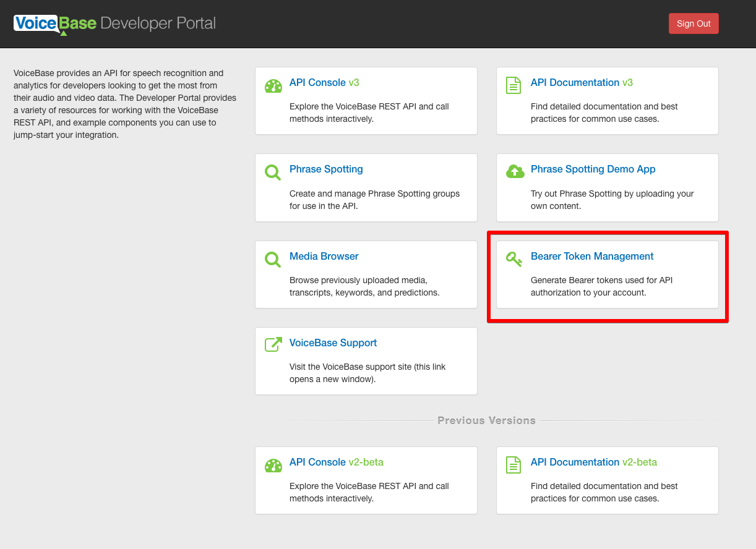Click the Phrase Spotting magnifier icon
756x549 pixels.
coord(273,172)
